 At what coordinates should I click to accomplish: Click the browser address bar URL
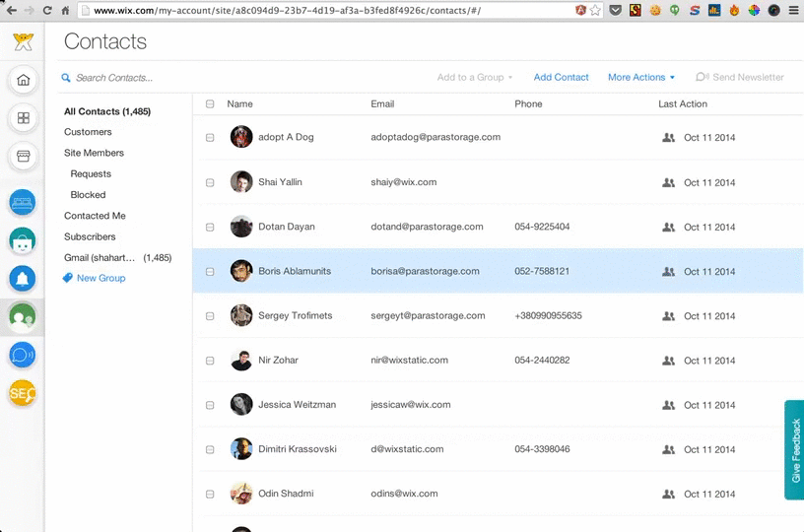(x=287, y=10)
